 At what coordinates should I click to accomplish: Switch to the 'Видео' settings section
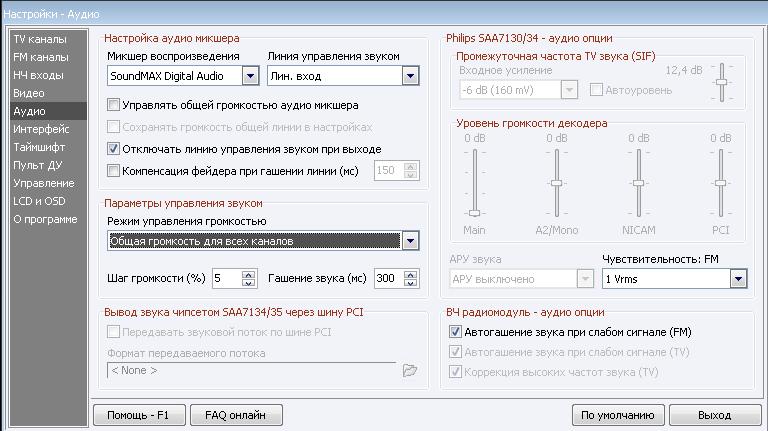tap(28, 93)
